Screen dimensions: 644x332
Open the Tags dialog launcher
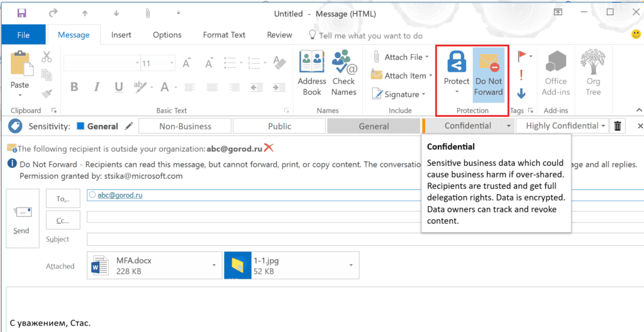click(x=531, y=111)
